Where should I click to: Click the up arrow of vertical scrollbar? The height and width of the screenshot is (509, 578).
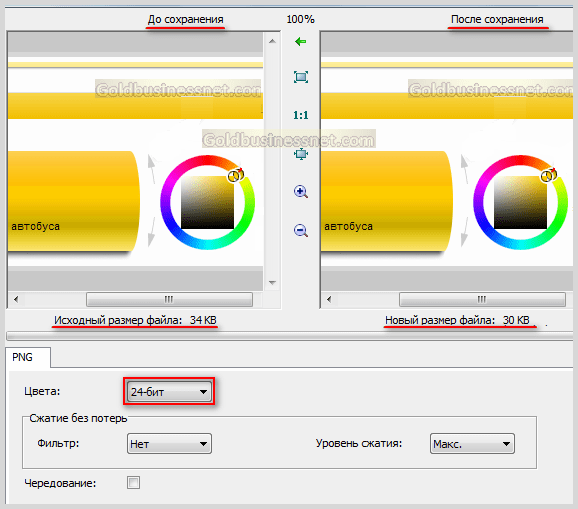click(272, 41)
